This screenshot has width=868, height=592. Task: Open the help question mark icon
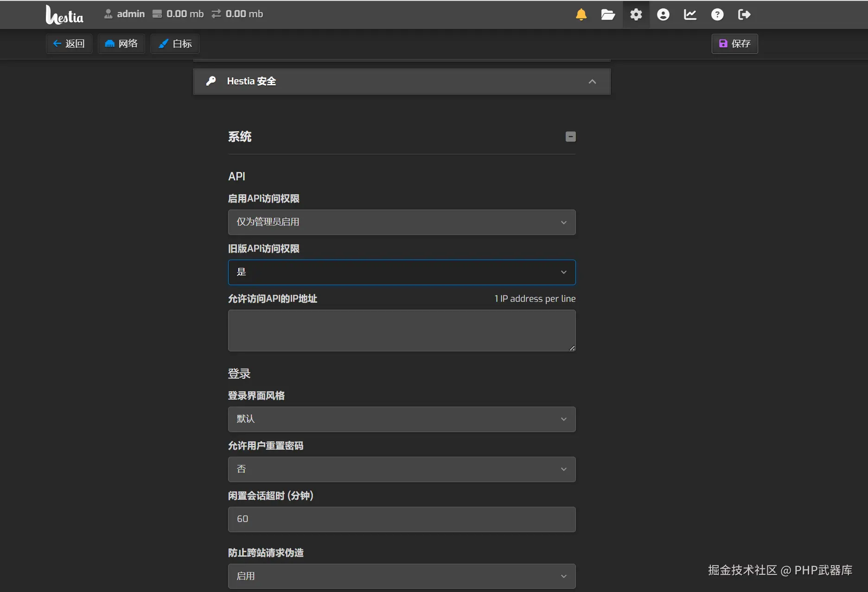[x=717, y=14]
